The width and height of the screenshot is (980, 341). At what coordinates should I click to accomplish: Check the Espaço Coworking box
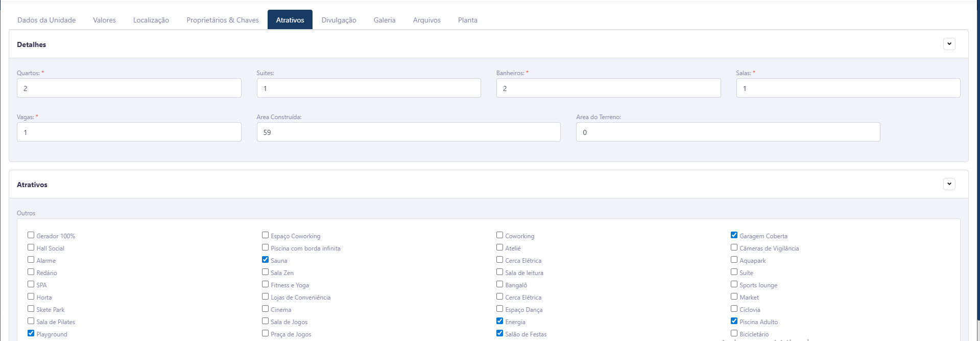tap(265, 235)
